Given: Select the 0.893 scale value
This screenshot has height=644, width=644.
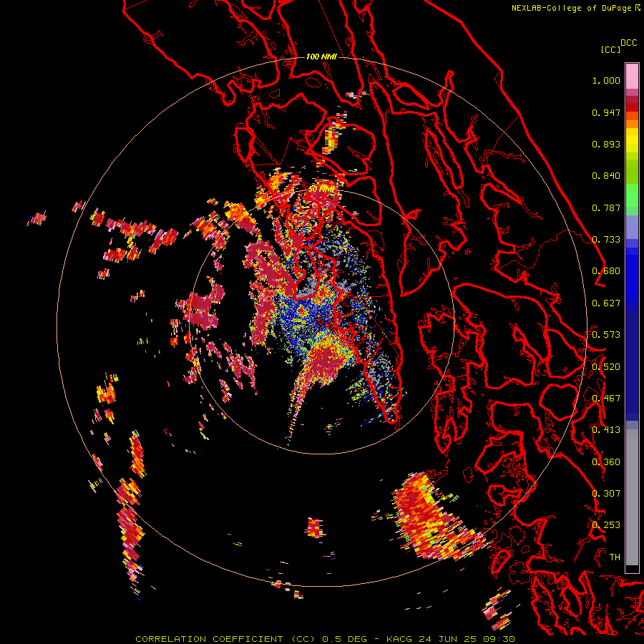Looking at the screenshot, I should [x=606, y=144].
